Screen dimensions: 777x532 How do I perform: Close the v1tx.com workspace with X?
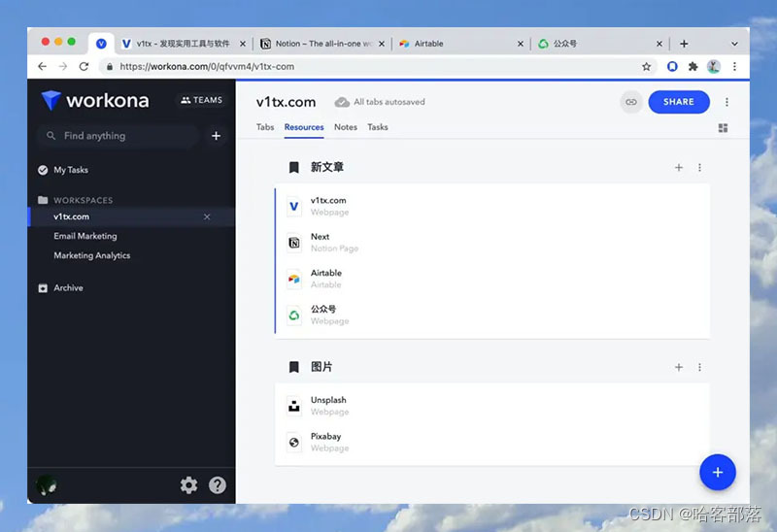207,216
